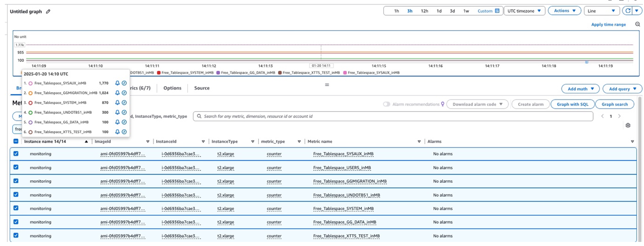Expand the Actions dropdown menu

564,11
